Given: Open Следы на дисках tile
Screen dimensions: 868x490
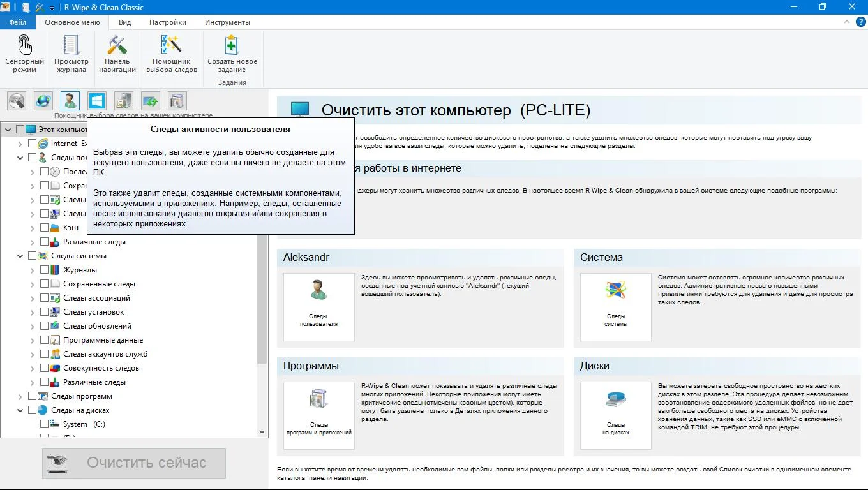Looking at the screenshot, I should pyautogui.click(x=615, y=415).
